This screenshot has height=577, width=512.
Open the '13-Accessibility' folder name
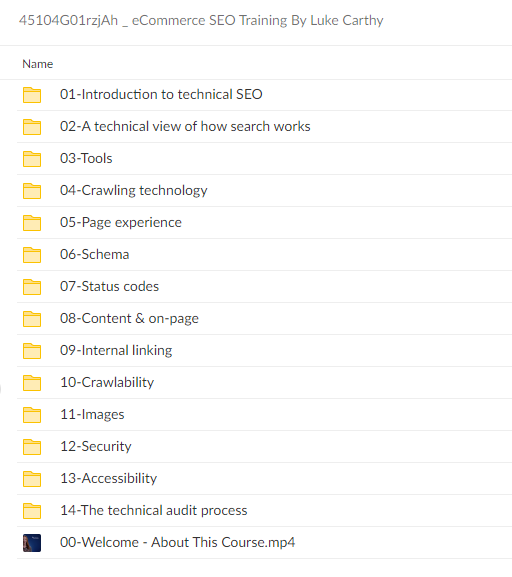109,479
